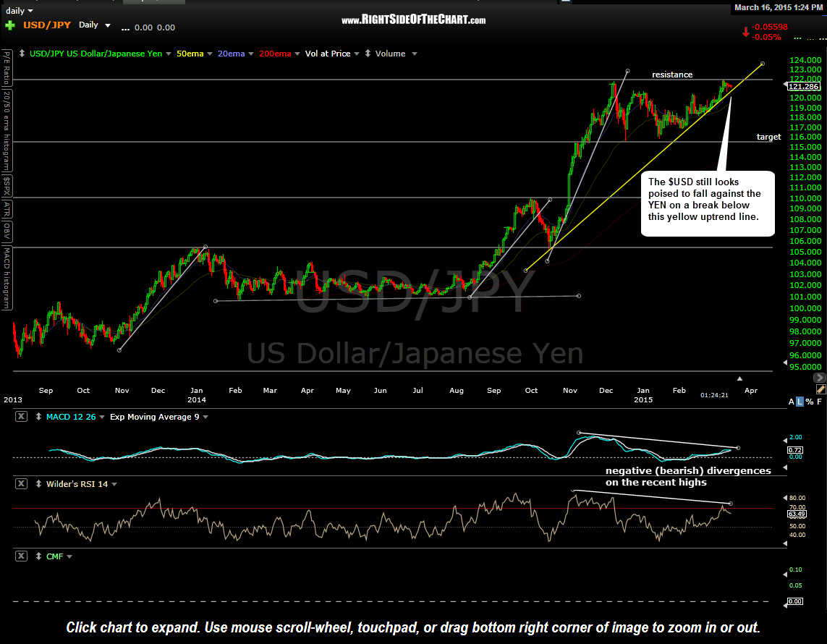Toggle the L log scale option
The image size is (827, 644).
[x=799, y=402]
